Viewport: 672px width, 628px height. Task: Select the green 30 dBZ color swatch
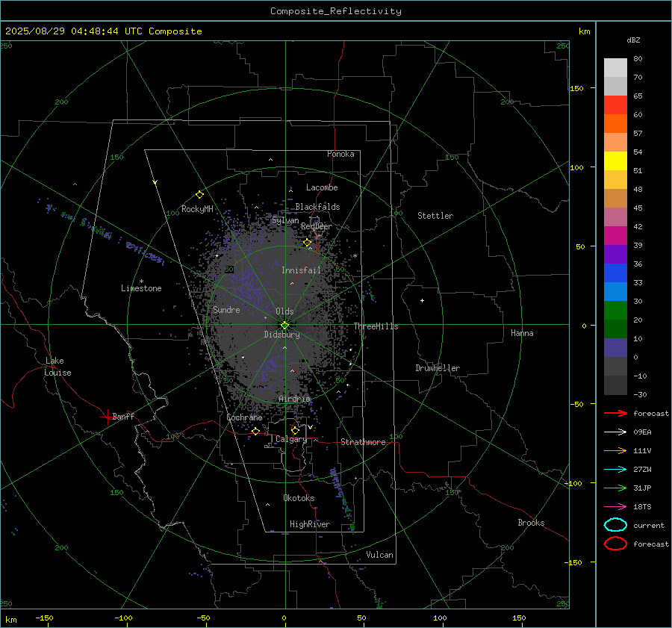pos(615,311)
